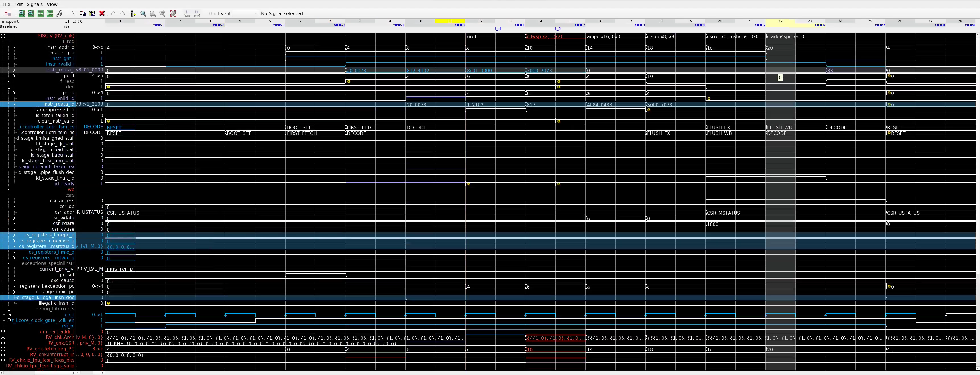Viewport: 980px width, 375px height.
Task: Click the scissors cut icon
Action: [73, 14]
